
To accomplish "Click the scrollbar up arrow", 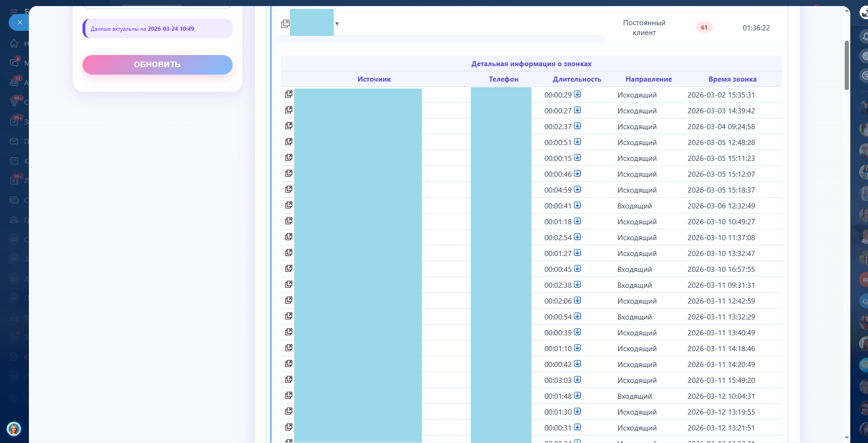I will (847, 11).
